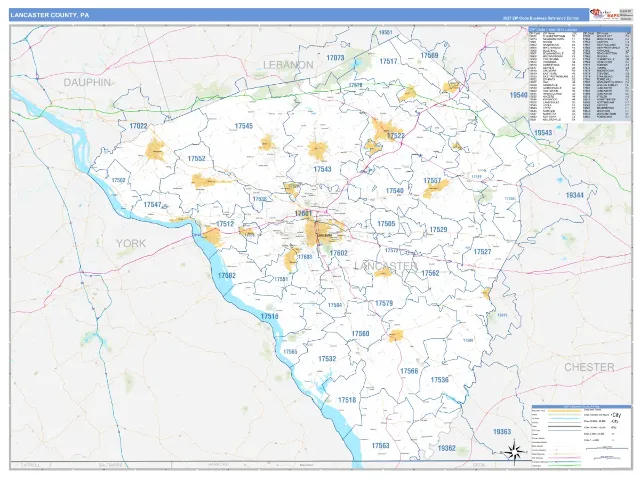The width and height of the screenshot is (640, 480).
Task: Click ZIP code 17601 label
Action: 303,213
